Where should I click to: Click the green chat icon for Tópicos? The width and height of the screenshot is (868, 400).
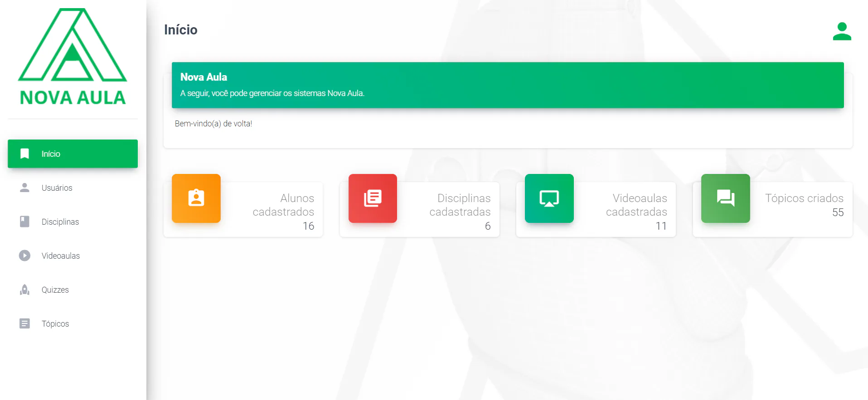click(x=726, y=198)
